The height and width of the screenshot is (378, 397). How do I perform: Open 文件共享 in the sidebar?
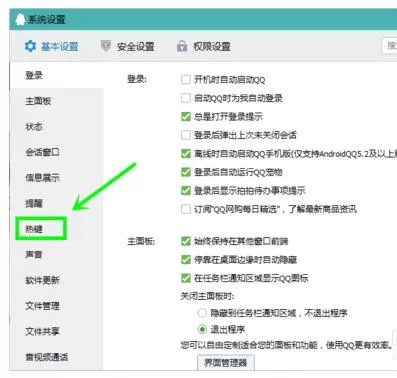[x=43, y=331]
